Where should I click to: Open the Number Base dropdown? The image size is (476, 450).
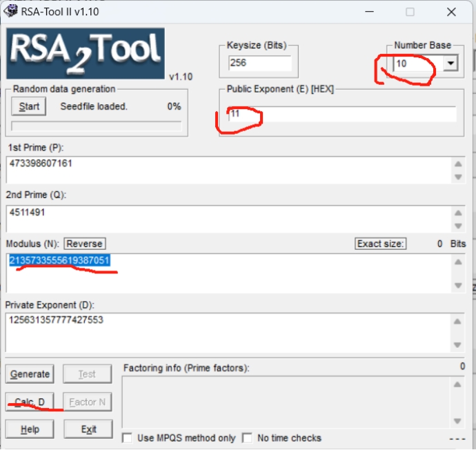point(450,63)
